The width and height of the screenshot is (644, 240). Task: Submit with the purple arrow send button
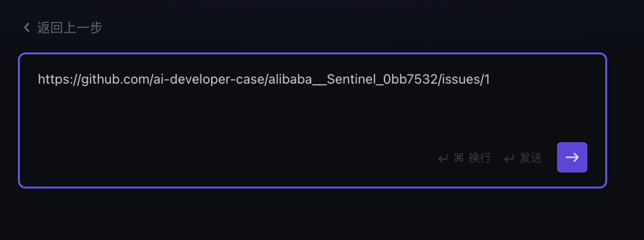[x=572, y=158]
